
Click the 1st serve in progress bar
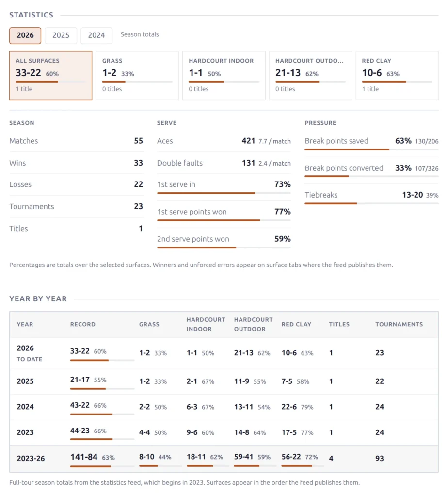(x=224, y=193)
